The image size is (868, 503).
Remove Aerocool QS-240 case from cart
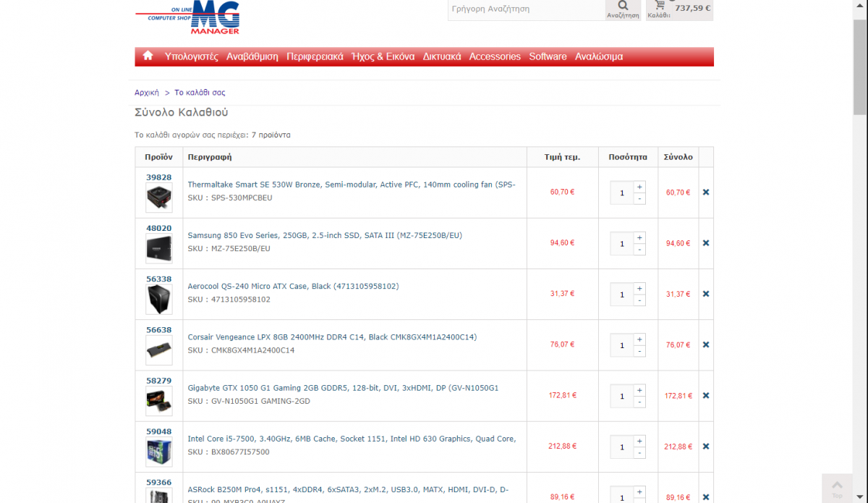pos(706,294)
